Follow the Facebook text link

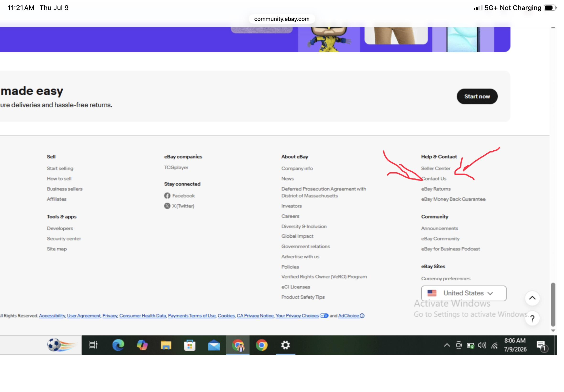[183, 196]
